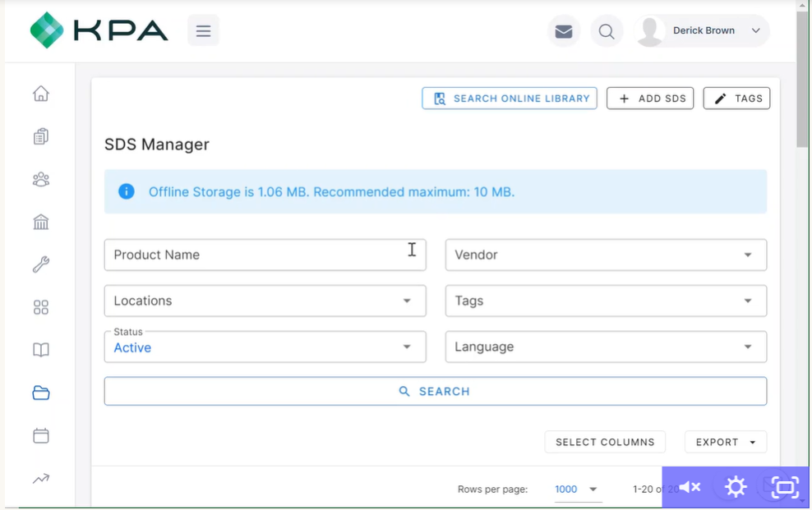Select the clipboard forms icon in the sidebar
812x510 pixels.
(39, 136)
